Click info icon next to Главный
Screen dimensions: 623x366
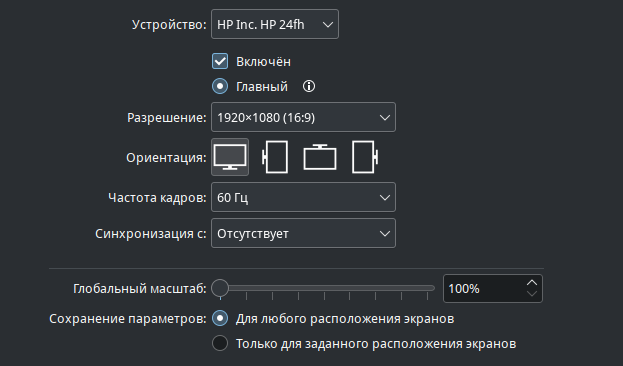coord(309,86)
